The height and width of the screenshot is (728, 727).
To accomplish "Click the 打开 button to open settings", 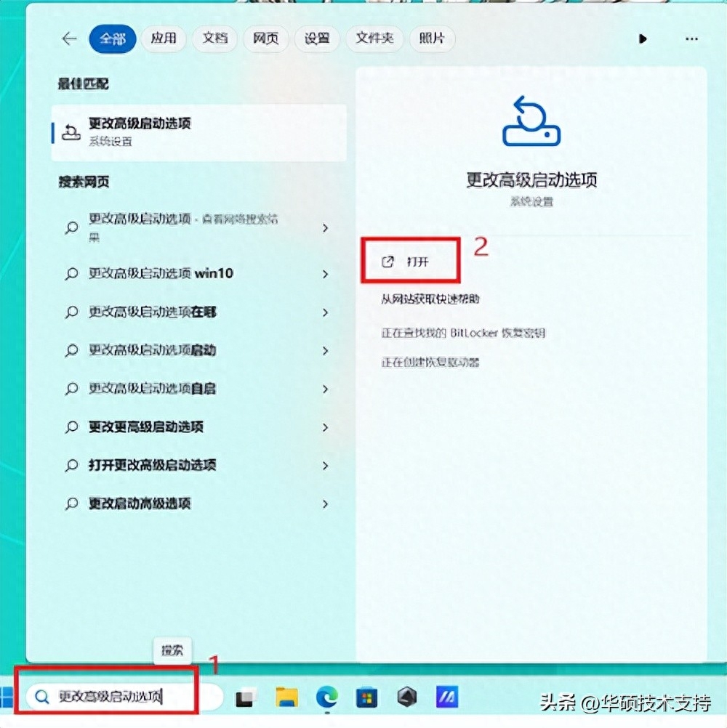I will click(x=411, y=259).
